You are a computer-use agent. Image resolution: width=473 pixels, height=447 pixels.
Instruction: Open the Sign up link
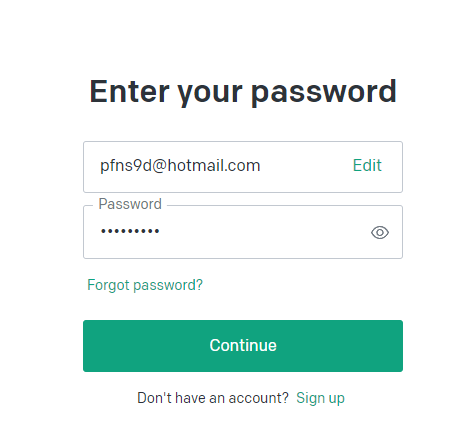(x=320, y=398)
